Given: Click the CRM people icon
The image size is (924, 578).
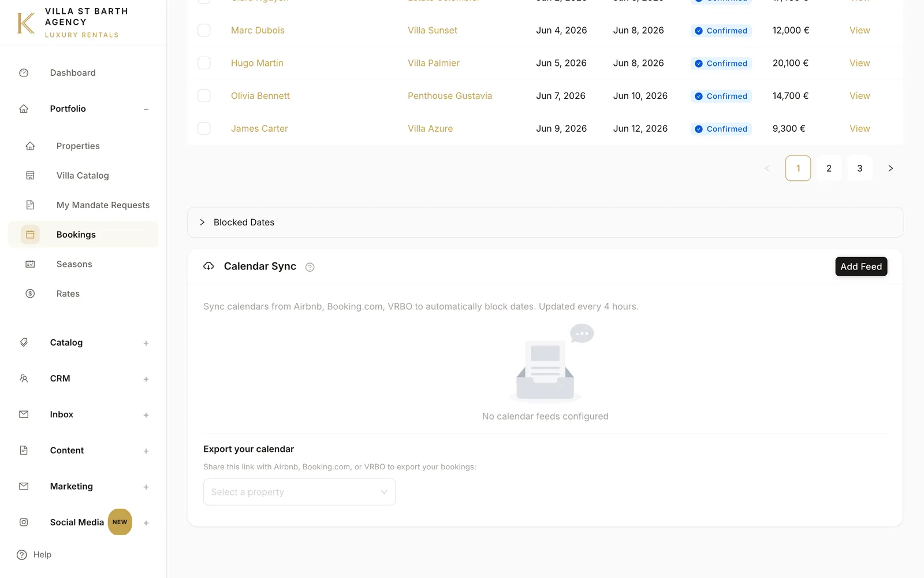Looking at the screenshot, I should (24, 379).
